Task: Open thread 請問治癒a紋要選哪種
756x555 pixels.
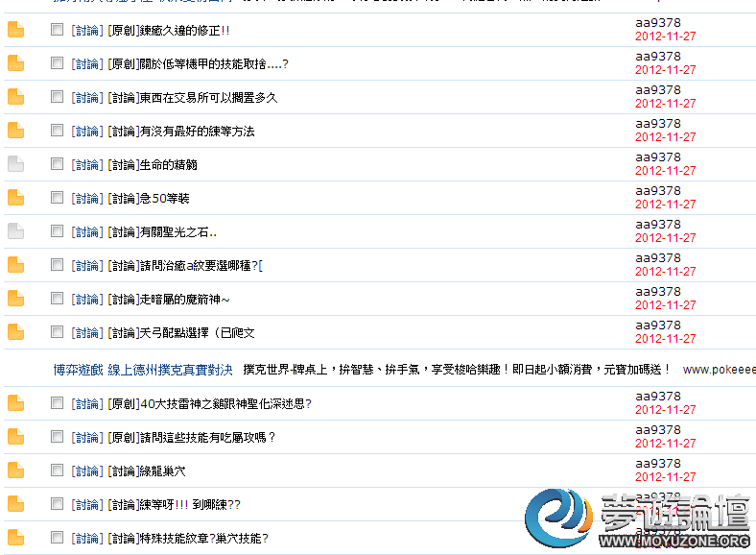Action: 185,265
